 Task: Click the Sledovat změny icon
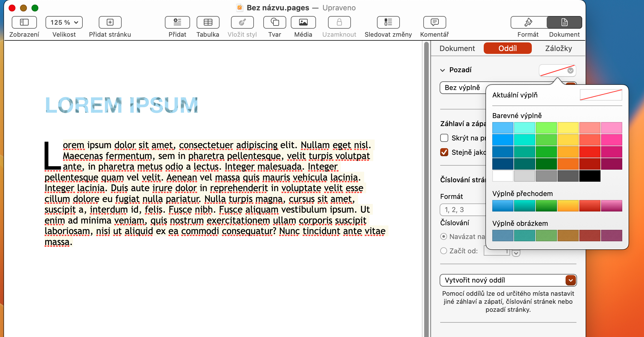click(388, 22)
